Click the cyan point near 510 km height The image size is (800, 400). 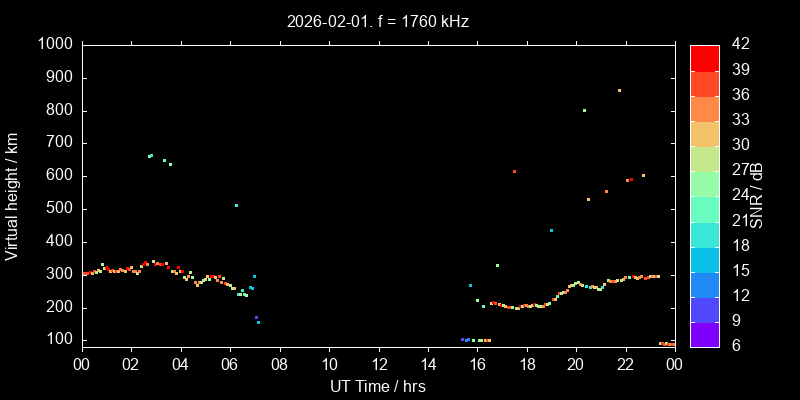(x=236, y=205)
